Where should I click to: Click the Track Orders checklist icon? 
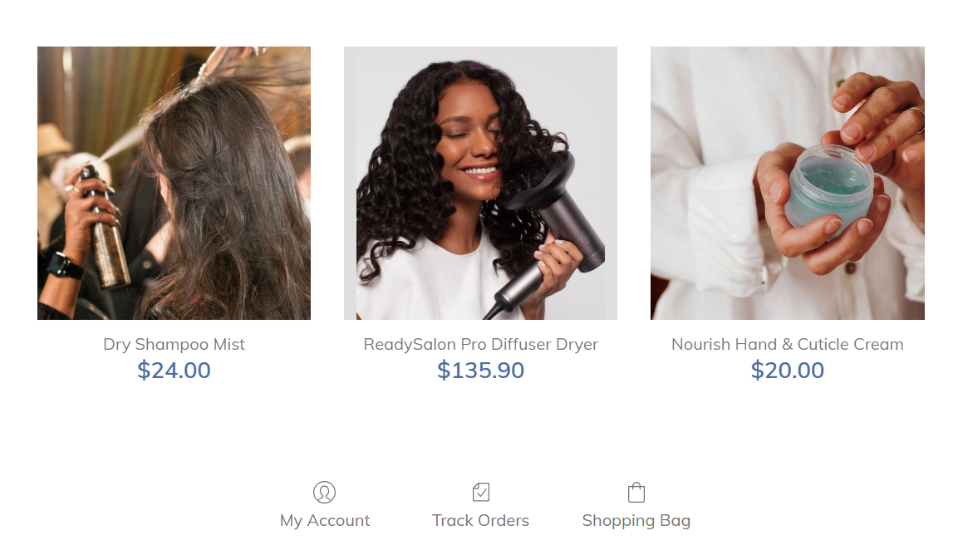point(480,493)
